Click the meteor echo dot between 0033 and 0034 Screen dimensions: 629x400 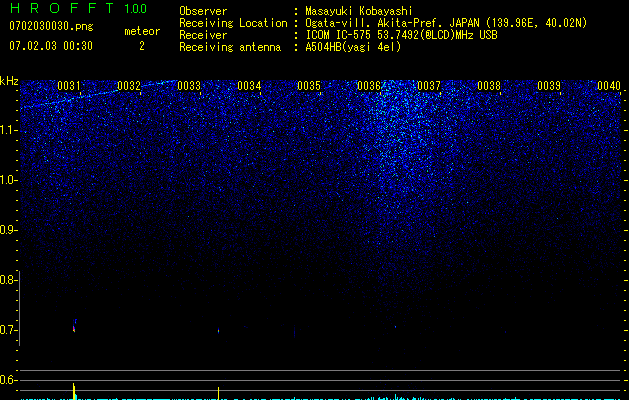218,331
